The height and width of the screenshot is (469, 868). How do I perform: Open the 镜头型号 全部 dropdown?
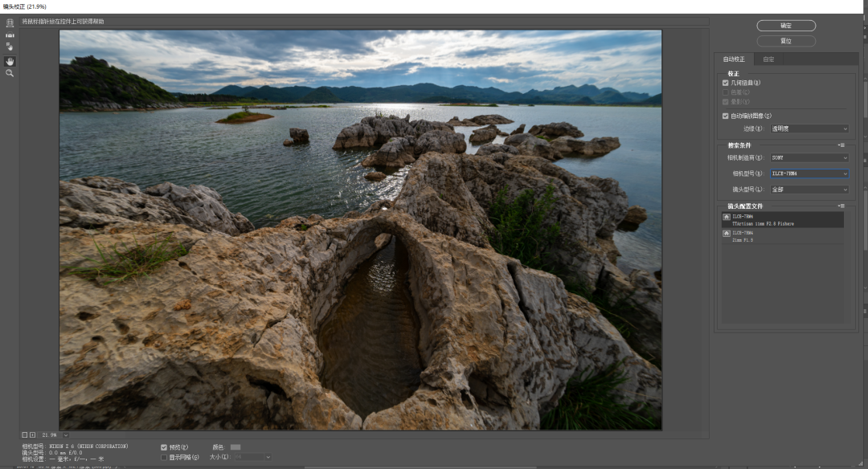[x=809, y=190]
